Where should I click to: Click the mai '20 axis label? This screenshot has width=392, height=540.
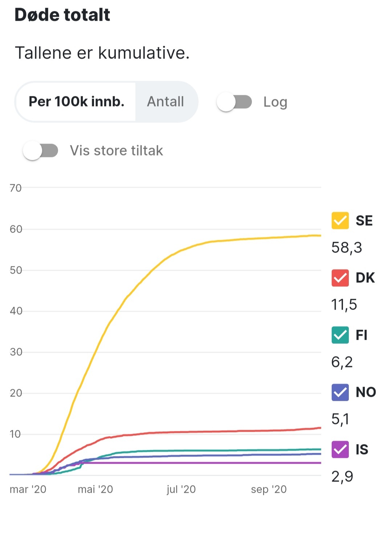95,489
